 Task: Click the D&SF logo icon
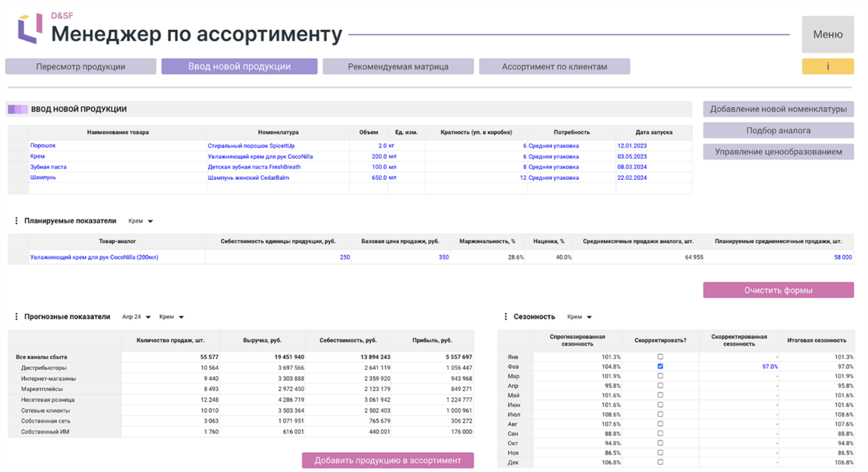(30, 28)
